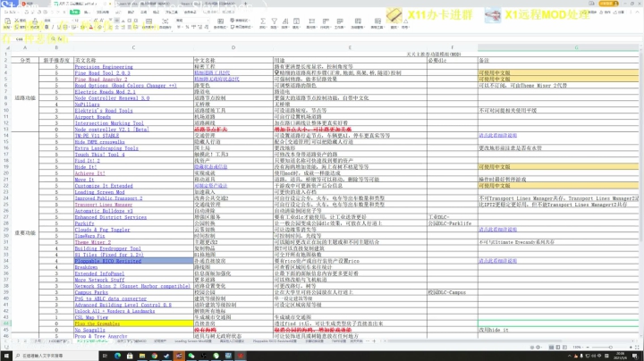Click the AutoSum sigma icon

coord(263,22)
